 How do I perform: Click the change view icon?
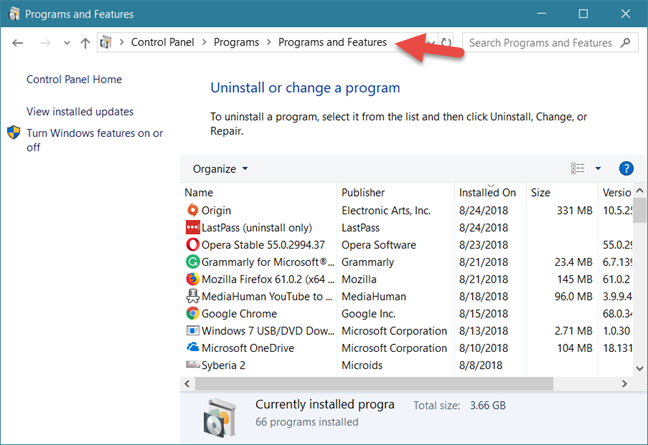pyautogui.click(x=578, y=169)
